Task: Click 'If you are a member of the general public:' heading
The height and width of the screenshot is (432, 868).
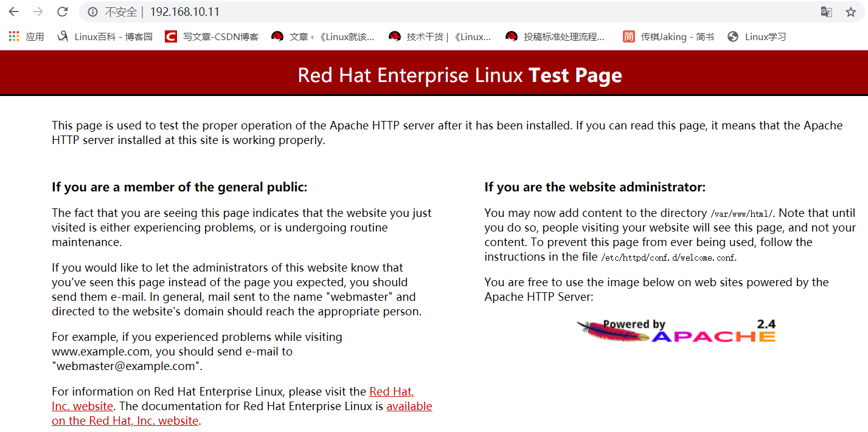Action: 179,187
